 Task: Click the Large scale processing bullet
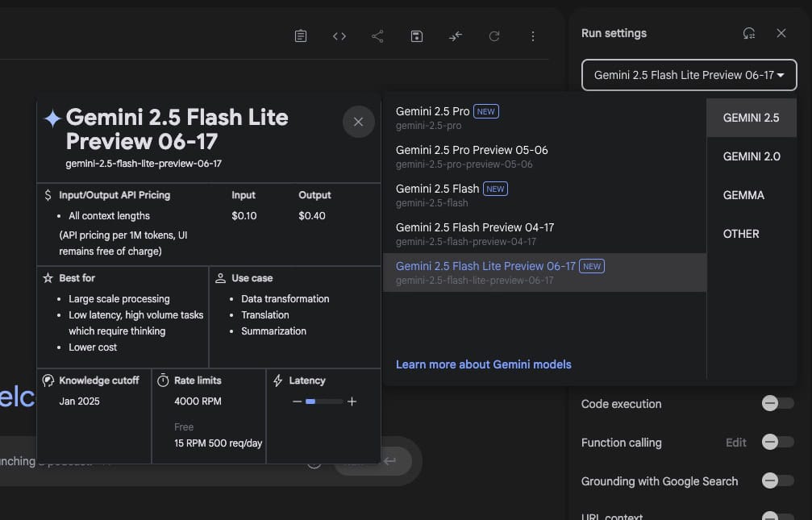(x=119, y=299)
